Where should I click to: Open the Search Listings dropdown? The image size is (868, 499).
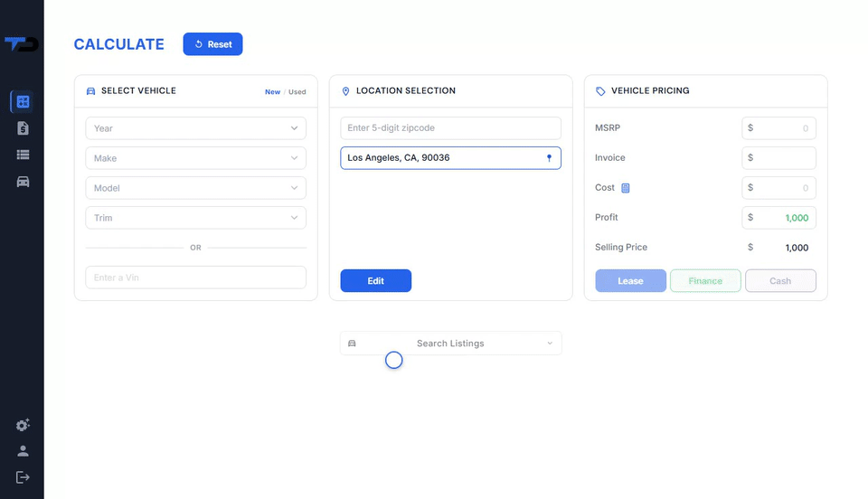(x=451, y=344)
